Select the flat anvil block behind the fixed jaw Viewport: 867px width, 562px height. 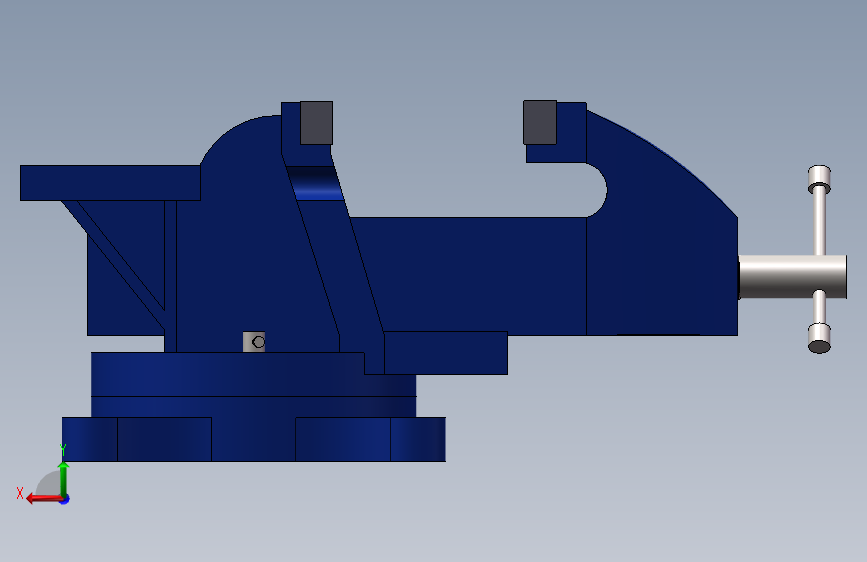(x=110, y=183)
